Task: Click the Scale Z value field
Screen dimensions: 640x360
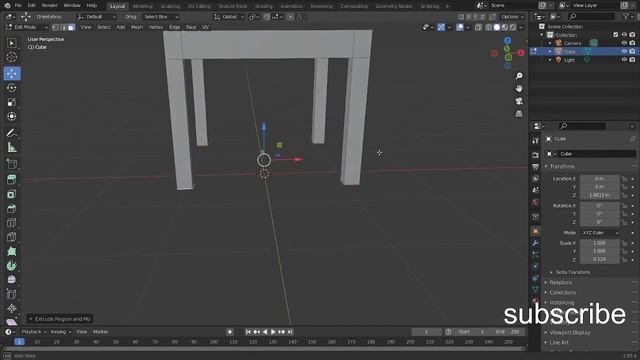Action: [599, 259]
